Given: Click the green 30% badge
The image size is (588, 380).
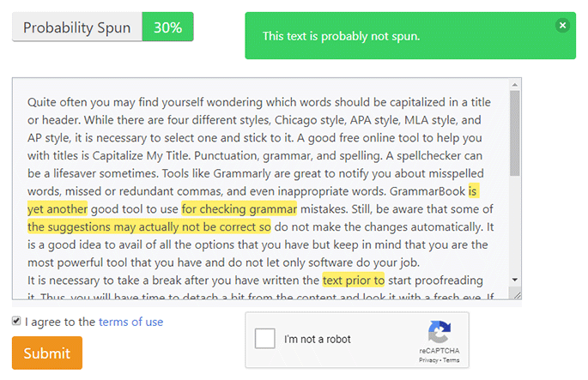Looking at the screenshot, I should tap(167, 27).
